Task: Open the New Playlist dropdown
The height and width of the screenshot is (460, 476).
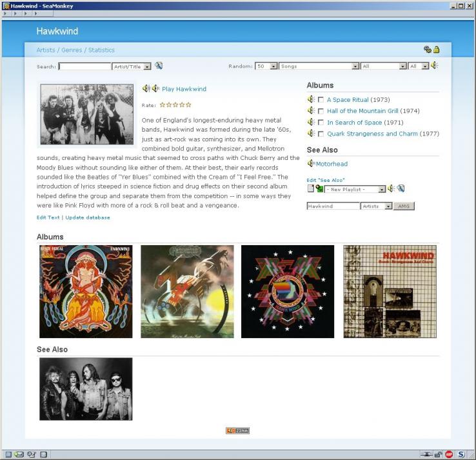Action: coord(355,190)
